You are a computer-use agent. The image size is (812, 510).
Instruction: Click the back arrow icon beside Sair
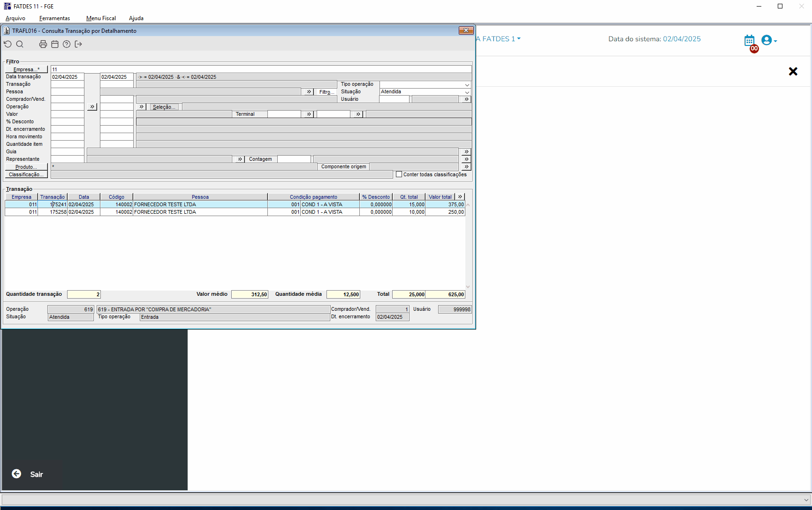tap(16, 474)
